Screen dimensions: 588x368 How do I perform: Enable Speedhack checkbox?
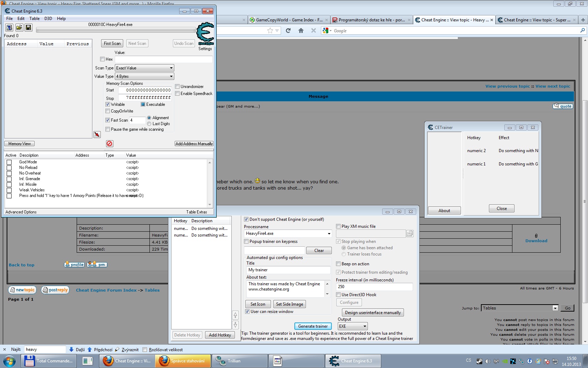click(x=177, y=94)
